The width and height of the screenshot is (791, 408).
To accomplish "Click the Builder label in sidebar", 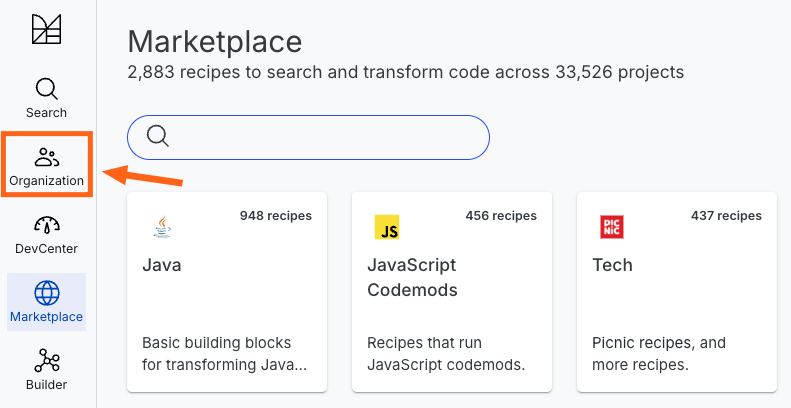I will pyautogui.click(x=46, y=385).
